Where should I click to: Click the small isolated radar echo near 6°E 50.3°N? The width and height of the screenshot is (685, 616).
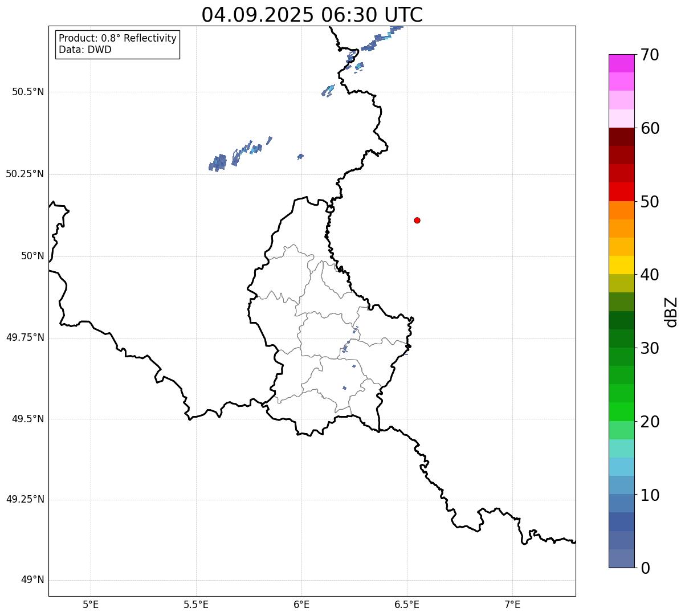300,156
